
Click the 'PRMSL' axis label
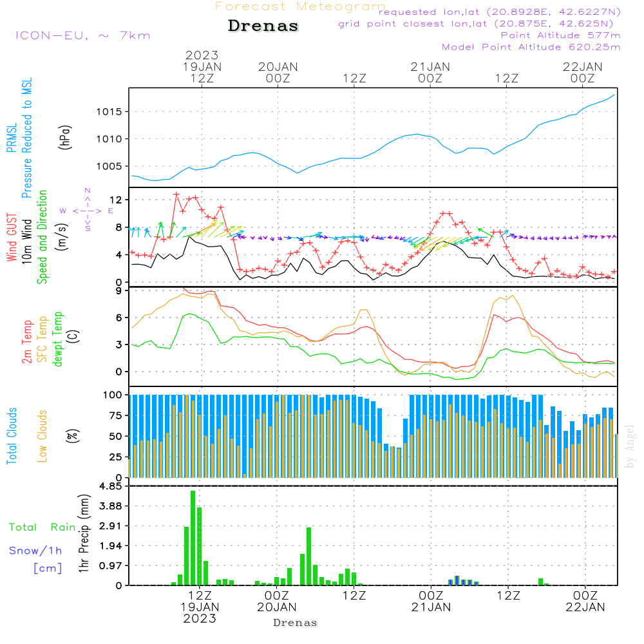click(12, 138)
